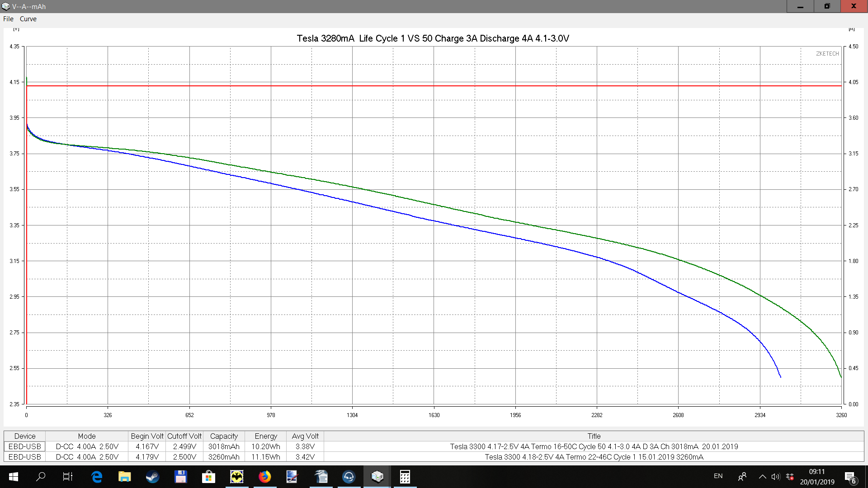Open the volume control tray icon
The height and width of the screenshot is (488, 868).
click(776, 477)
